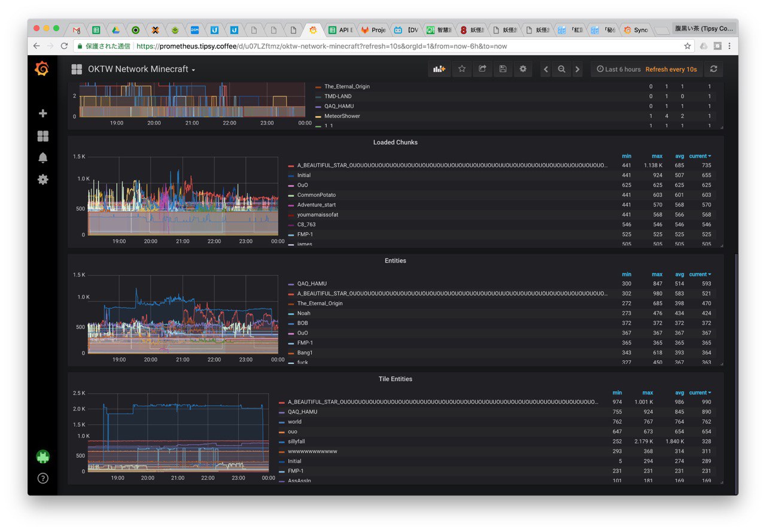Open color picker for Bang1 series

[x=291, y=353]
